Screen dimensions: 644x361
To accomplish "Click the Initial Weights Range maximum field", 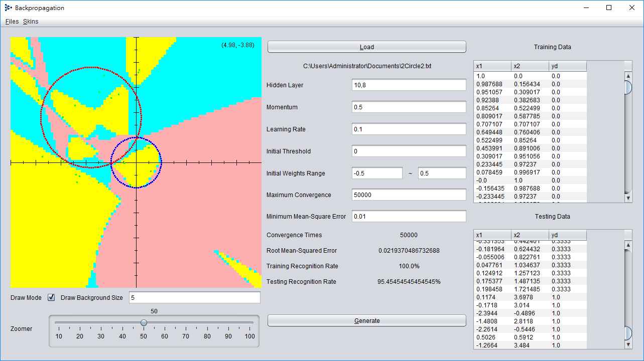I will tap(442, 173).
